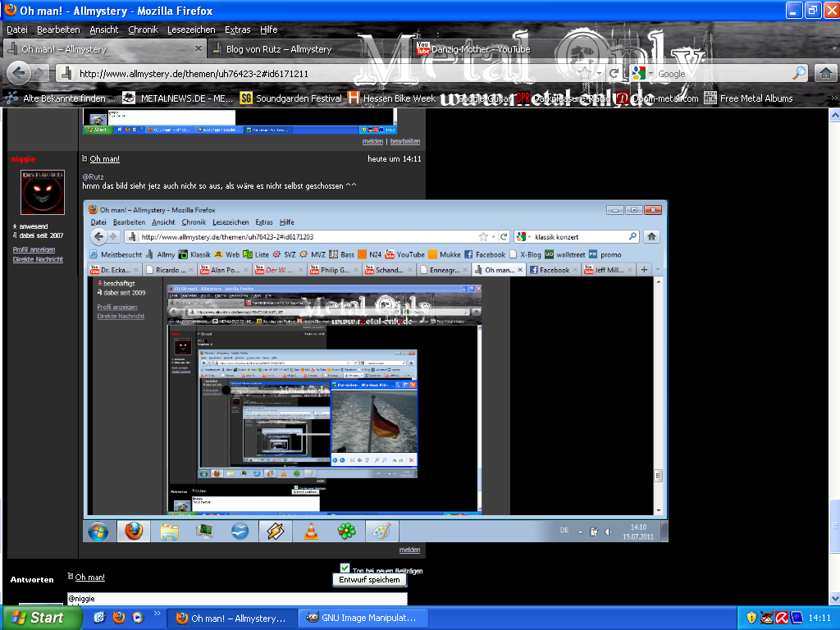
Task: Click the site icon in the address bar
Action: click(x=66, y=73)
